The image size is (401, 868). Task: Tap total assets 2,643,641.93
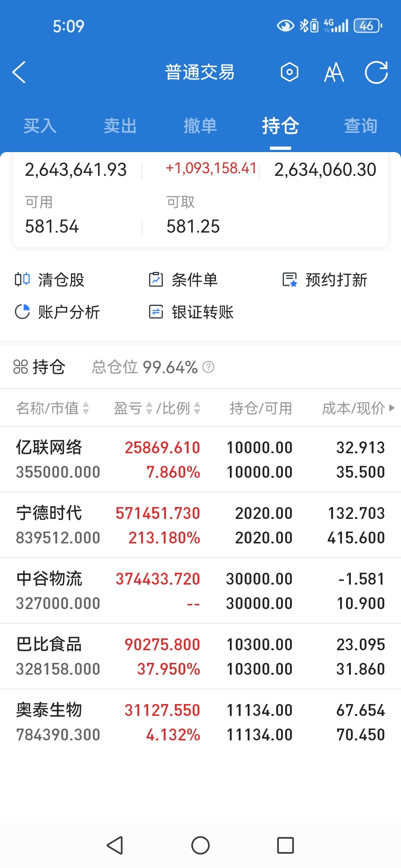pos(76,170)
